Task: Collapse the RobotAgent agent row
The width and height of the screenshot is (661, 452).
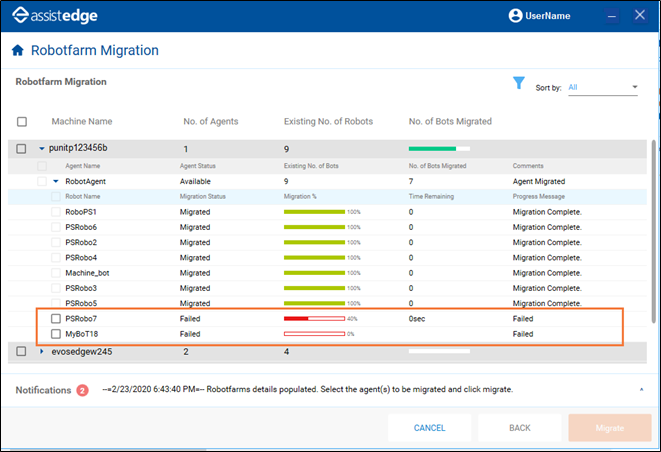Action: click(x=56, y=182)
